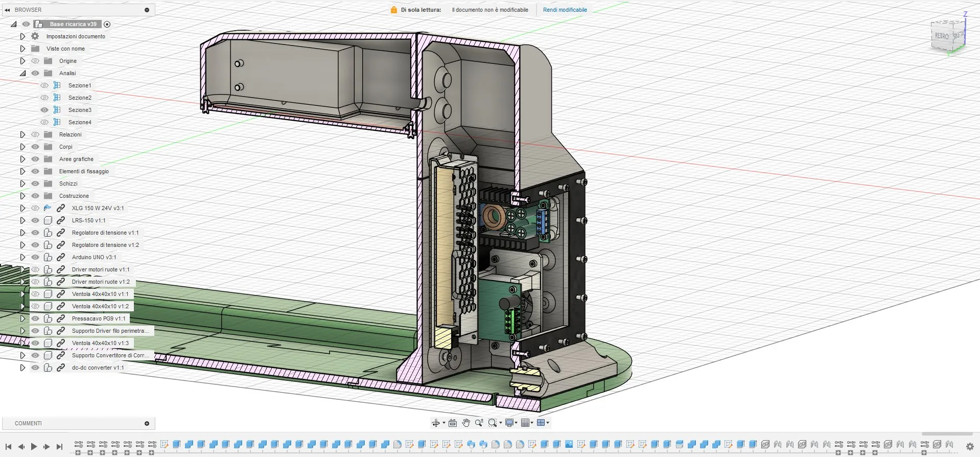Click the link icon of LRS-150 v1:1
The width and height of the screenshot is (980, 457).
point(61,220)
